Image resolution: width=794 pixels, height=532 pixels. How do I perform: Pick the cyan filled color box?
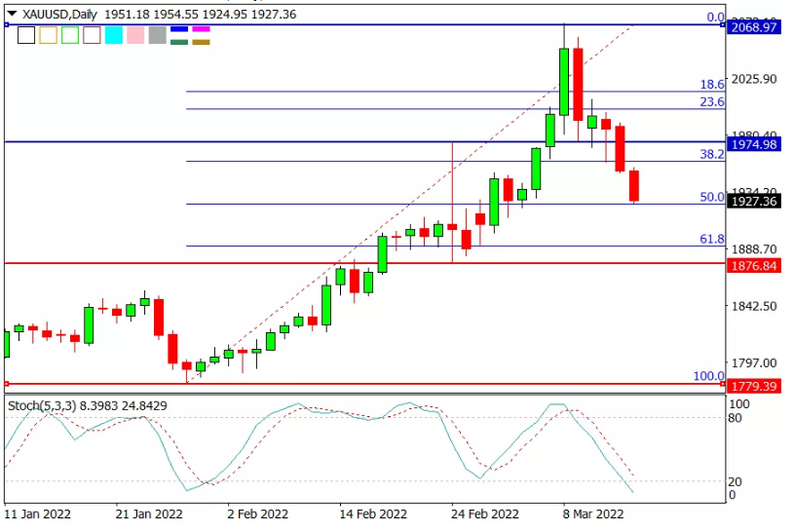[x=113, y=35]
